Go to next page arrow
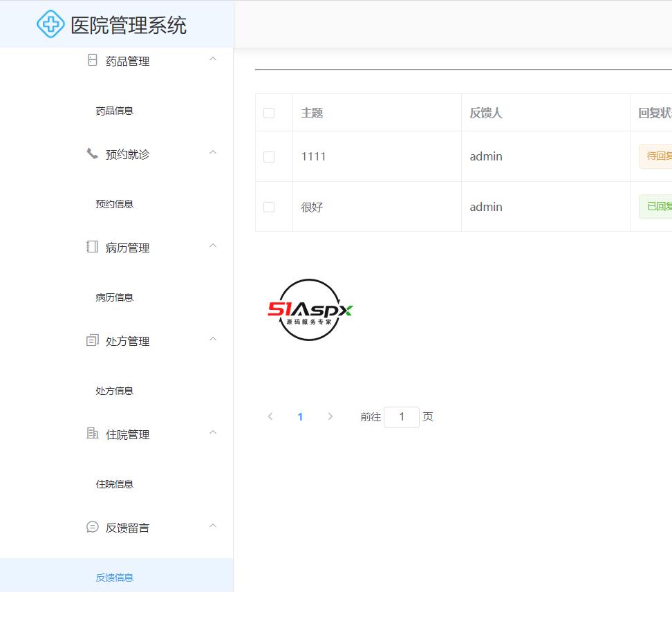This screenshot has height=619, width=672. [330, 416]
